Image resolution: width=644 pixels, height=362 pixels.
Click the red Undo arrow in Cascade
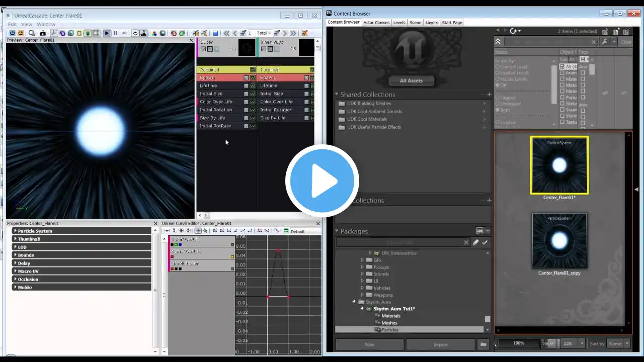(174, 33)
